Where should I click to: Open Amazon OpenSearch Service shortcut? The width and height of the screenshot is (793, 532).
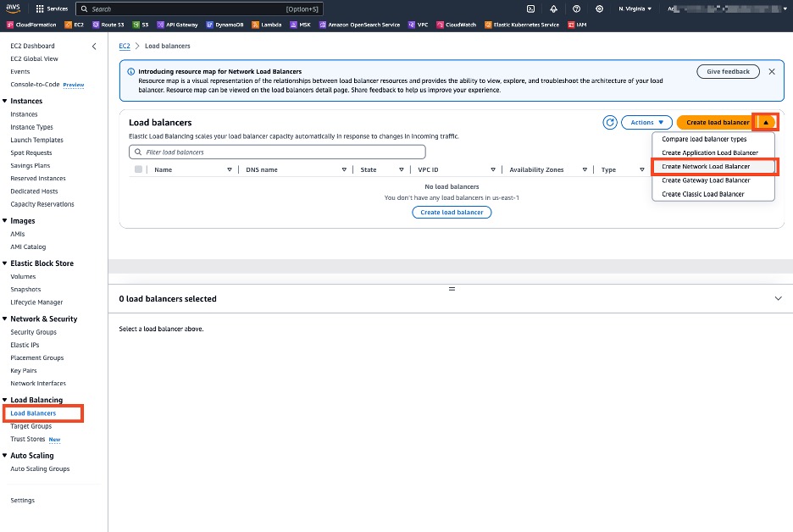(x=359, y=25)
